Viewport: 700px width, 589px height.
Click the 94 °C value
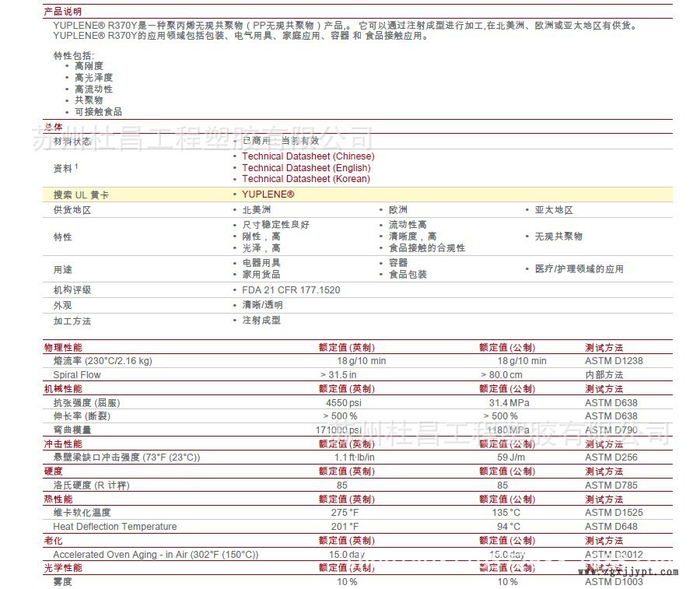509,527
